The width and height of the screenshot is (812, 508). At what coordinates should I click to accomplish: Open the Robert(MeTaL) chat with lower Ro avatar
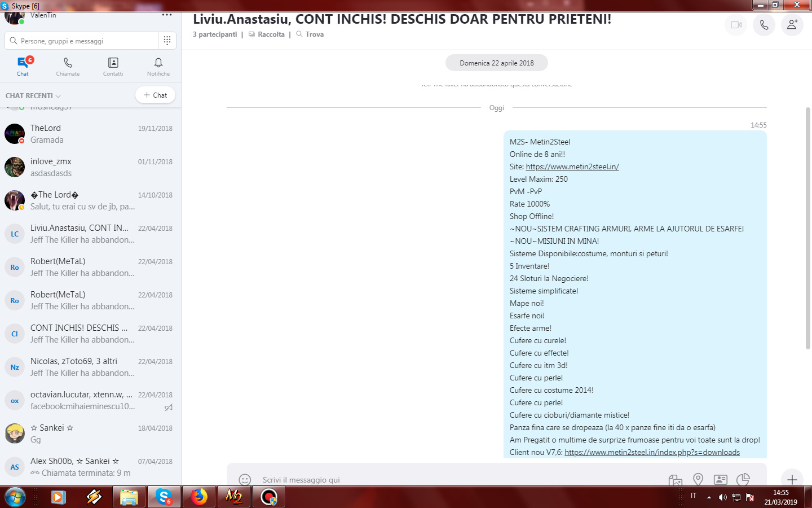90,300
